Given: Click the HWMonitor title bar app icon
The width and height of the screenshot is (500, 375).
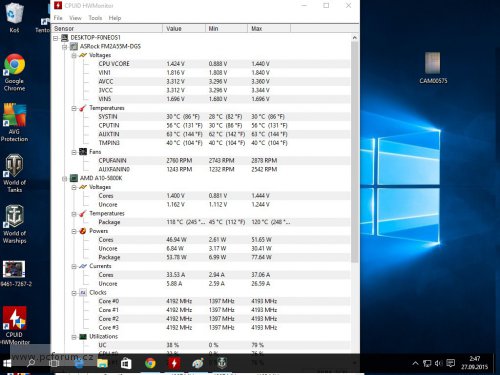Looking at the screenshot, I should (58, 5).
